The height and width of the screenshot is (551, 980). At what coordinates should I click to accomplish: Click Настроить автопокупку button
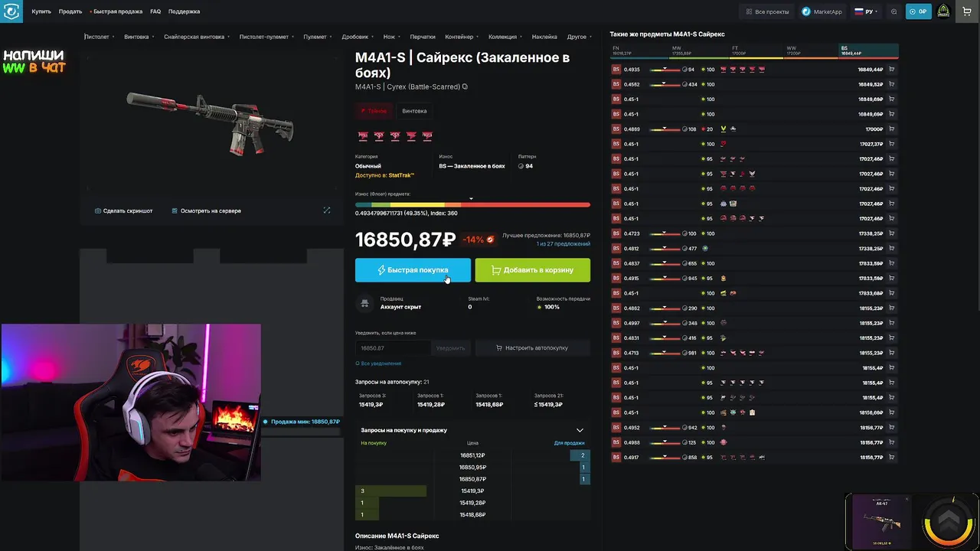coord(532,348)
